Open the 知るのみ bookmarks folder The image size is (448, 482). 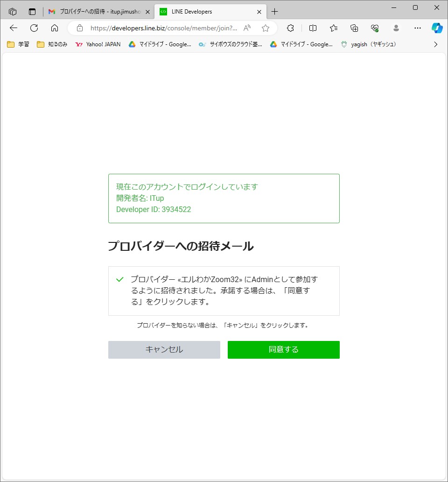coord(52,44)
